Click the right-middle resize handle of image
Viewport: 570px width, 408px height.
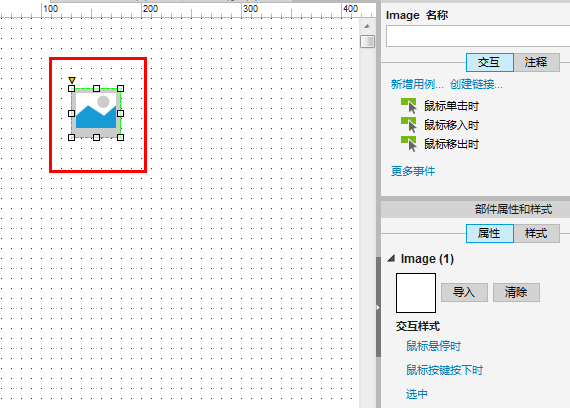pyautogui.click(x=120, y=113)
